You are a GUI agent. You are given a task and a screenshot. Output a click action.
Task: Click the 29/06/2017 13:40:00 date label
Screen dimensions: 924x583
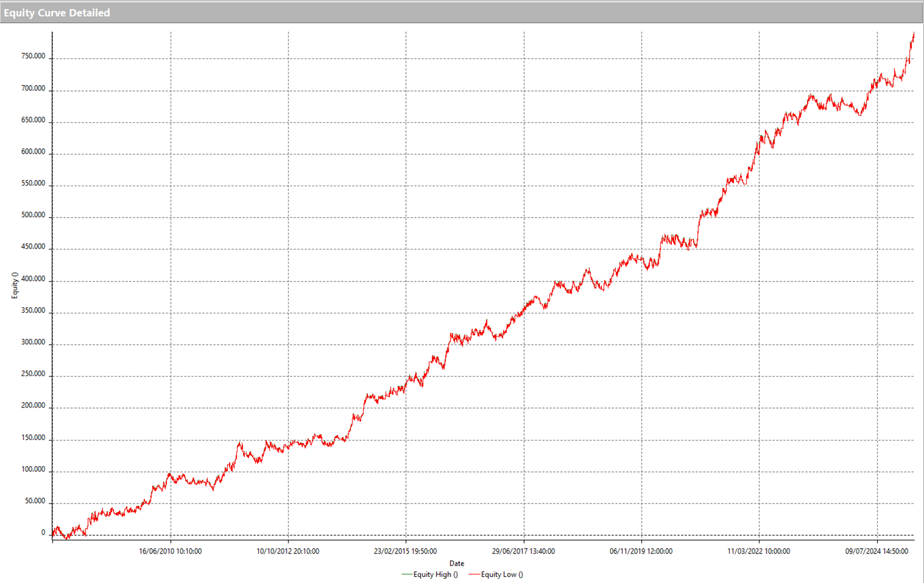click(524, 551)
